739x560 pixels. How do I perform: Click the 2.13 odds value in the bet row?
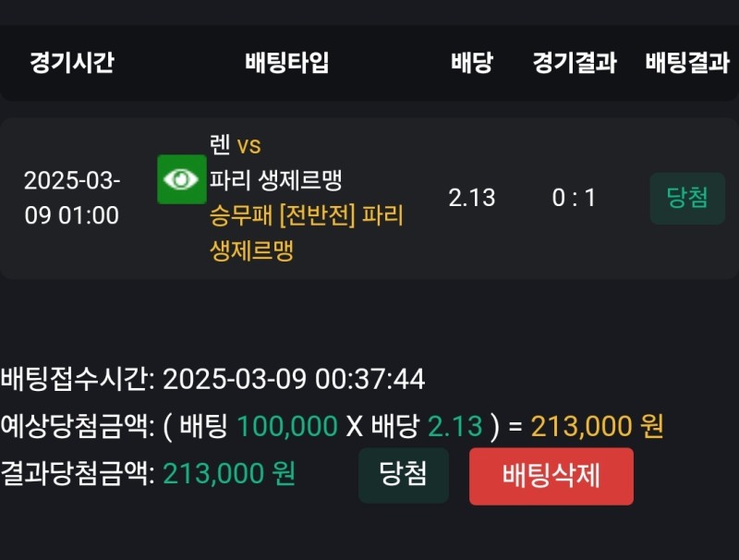pyautogui.click(x=472, y=198)
